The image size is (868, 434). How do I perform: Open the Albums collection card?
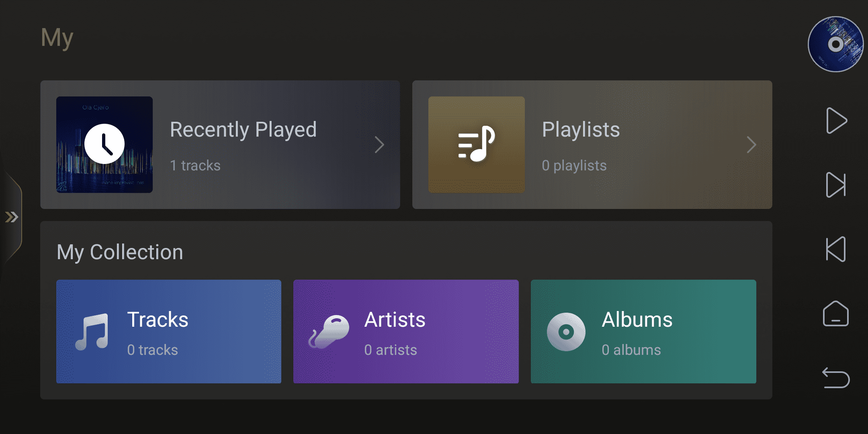point(643,332)
